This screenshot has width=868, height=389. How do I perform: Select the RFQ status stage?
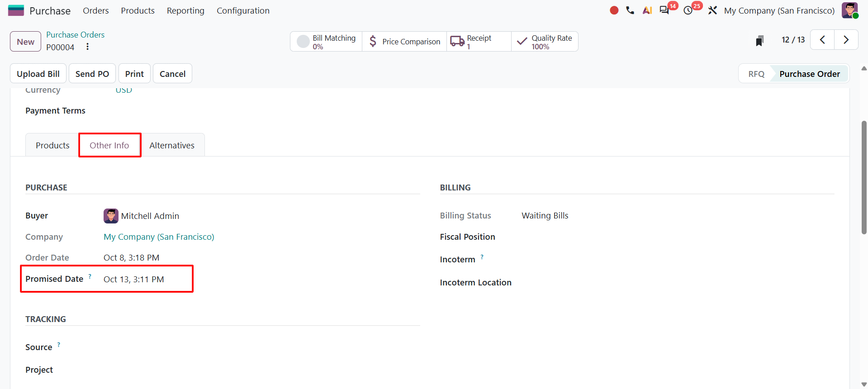[x=756, y=74]
